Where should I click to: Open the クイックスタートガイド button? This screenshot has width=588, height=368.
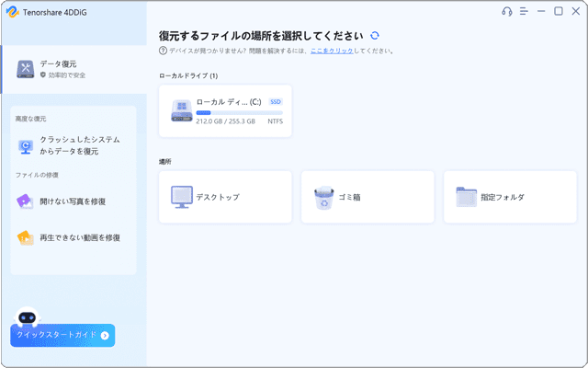[x=62, y=335]
